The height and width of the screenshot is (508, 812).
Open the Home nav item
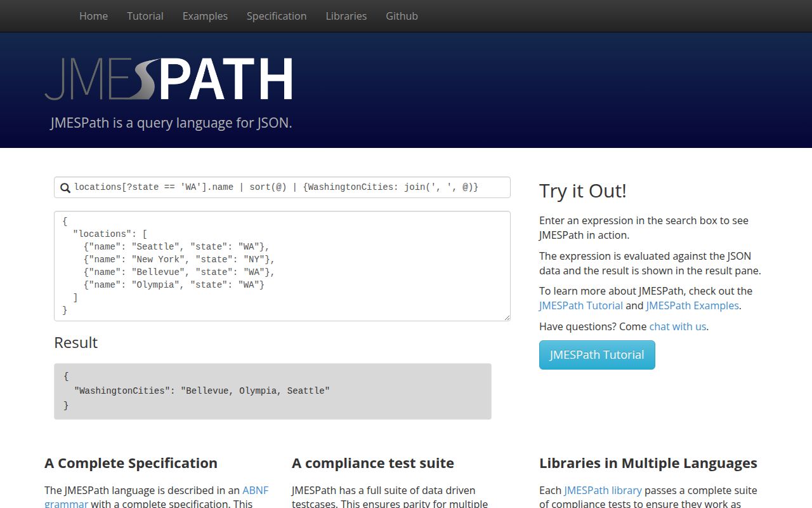[x=93, y=16]
